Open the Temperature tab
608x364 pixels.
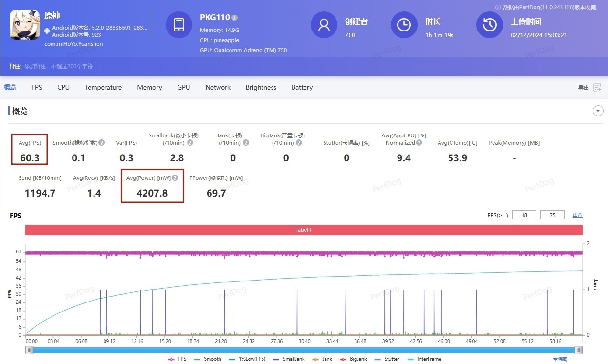point(103,88)
